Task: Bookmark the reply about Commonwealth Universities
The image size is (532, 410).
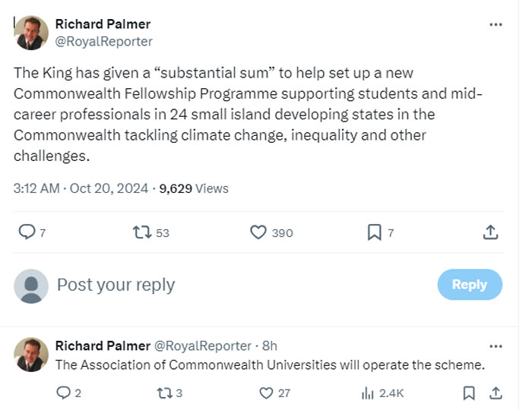Action: 469,393
